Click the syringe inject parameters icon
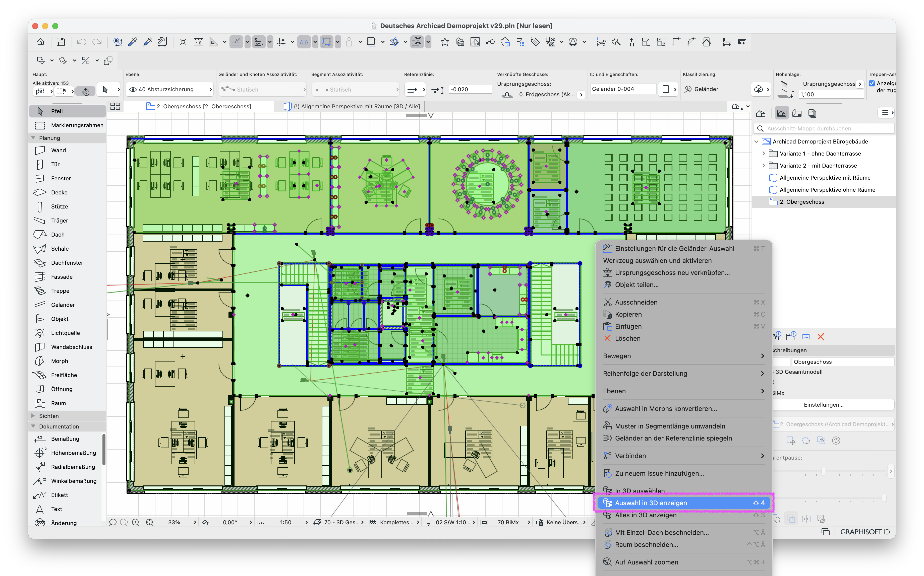This screenshot has width=924, height=576. [148, 42]
